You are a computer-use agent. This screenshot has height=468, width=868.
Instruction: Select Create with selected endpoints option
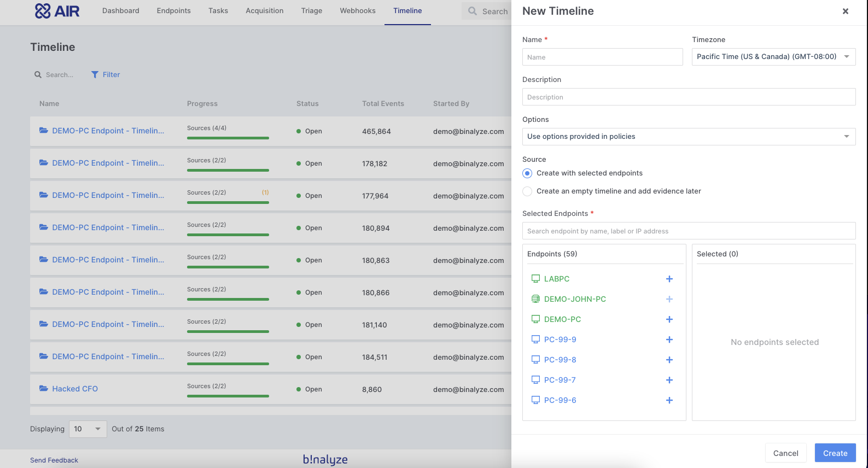(x=527, y=173)
